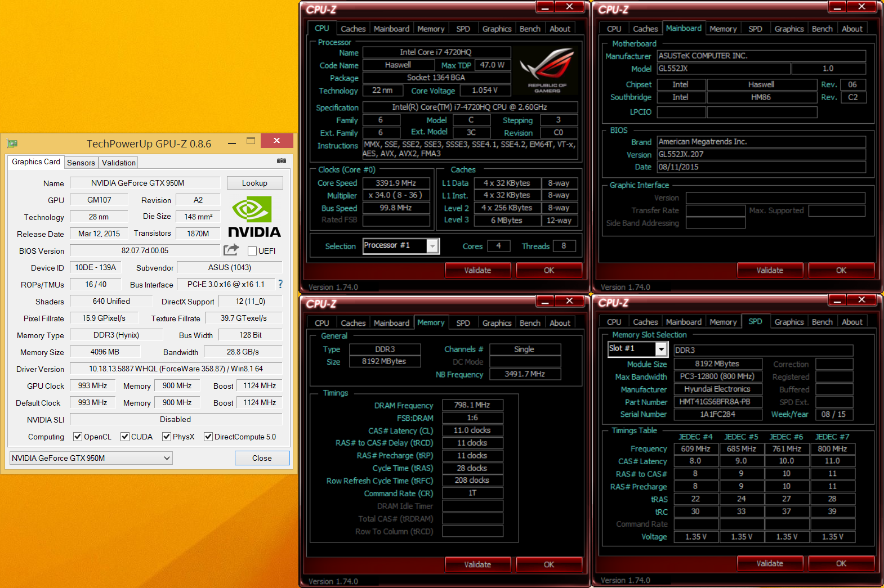Screen dimensions: 884x588
Task: Click the Max TDP 47.0 W value
Action: click(493, 65)
